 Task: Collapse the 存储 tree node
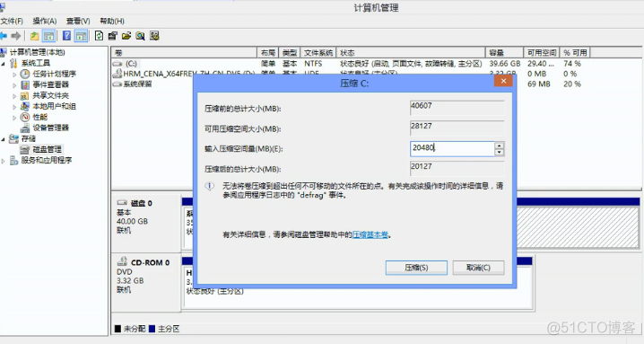(4, 139)
